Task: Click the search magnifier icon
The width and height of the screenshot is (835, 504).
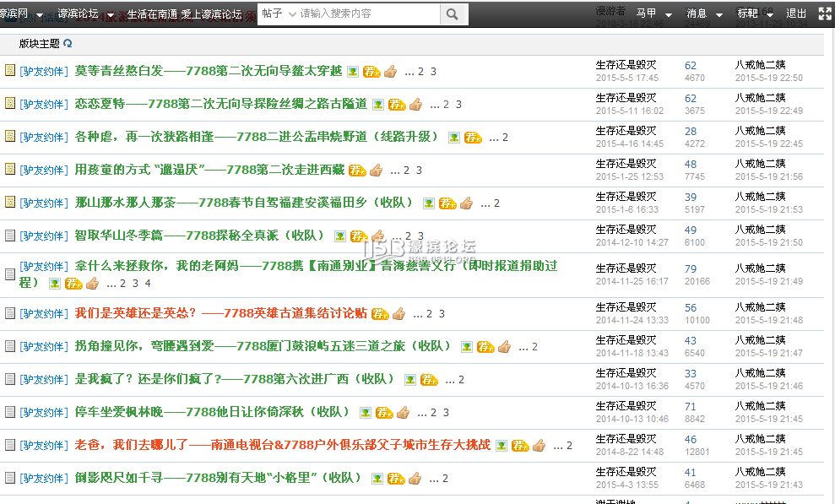Action: point(453,14)
